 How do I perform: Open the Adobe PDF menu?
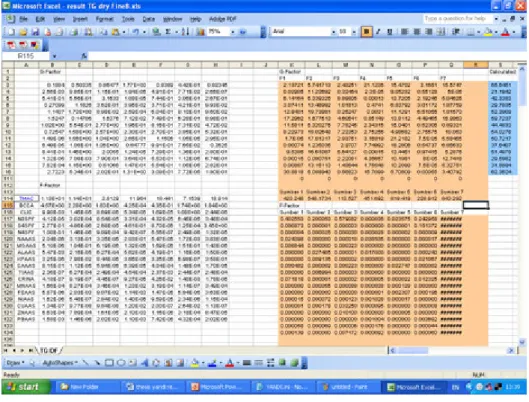coord(222,19)
